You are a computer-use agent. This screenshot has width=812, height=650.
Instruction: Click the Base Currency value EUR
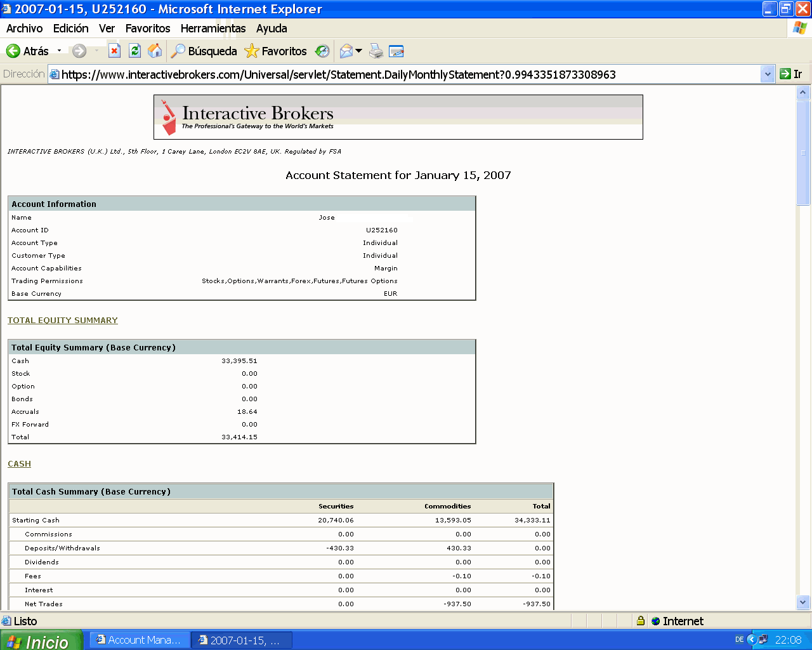coord(391,294)
